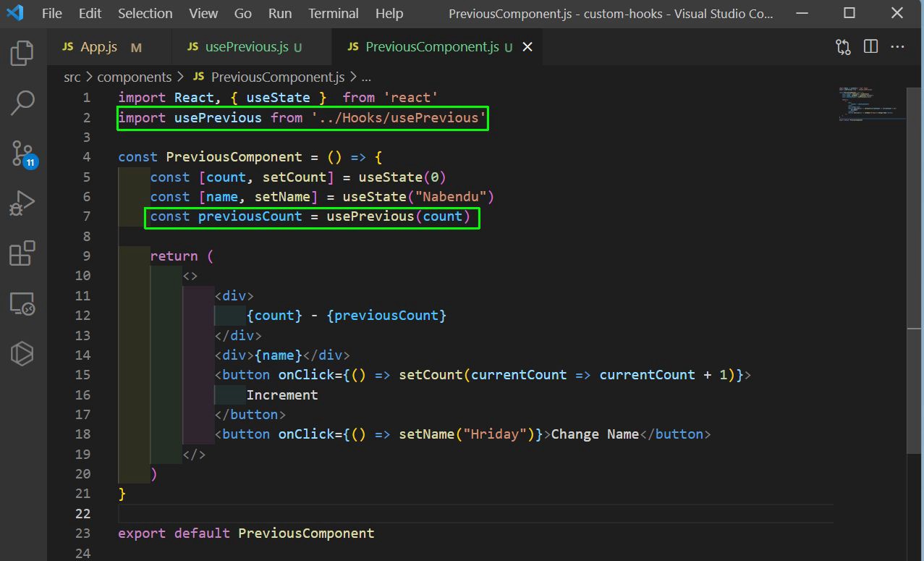Click line number 15 in the gutter
Viewport: 924px width, 561px height.
(x=82, y=375)
